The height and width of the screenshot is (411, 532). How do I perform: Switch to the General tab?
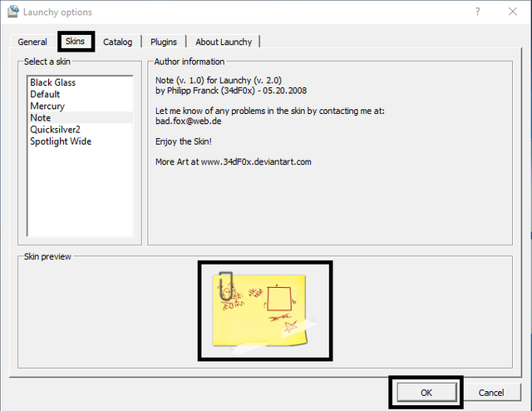[x=32, y=42]
